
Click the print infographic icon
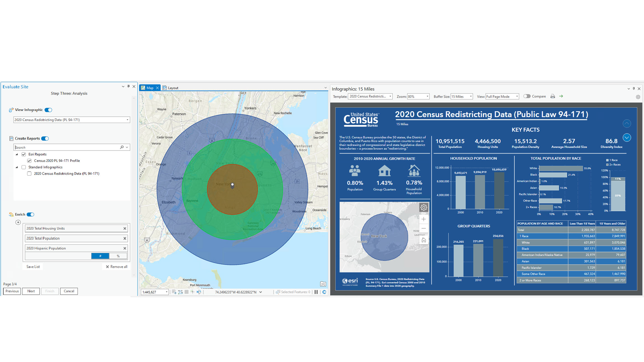pos(552,96)
